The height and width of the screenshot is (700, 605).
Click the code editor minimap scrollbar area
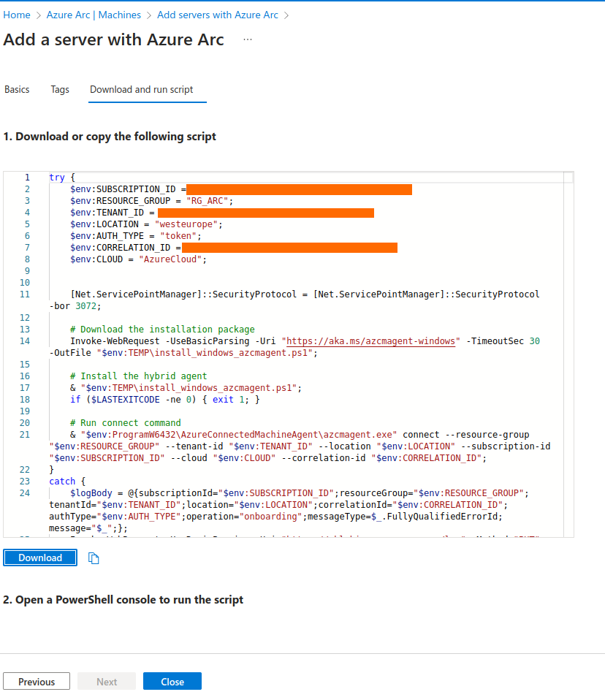[568, 354]
